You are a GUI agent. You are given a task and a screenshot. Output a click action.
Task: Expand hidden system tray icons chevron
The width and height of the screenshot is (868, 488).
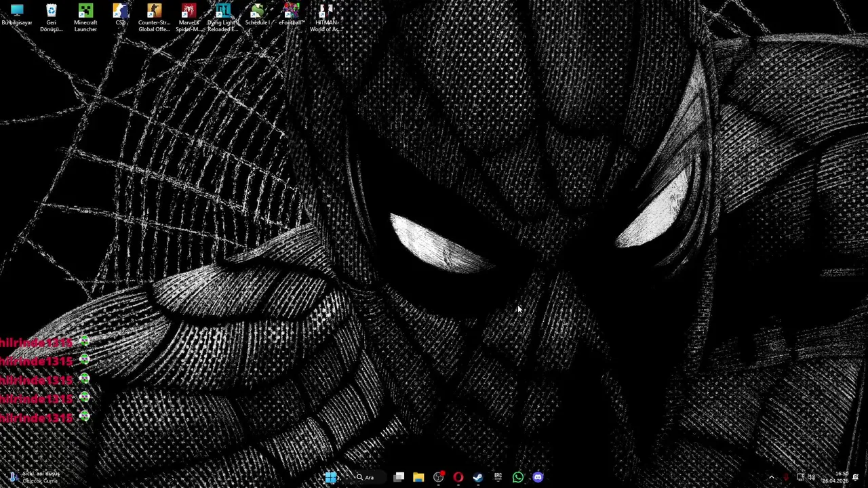point(771,477)
